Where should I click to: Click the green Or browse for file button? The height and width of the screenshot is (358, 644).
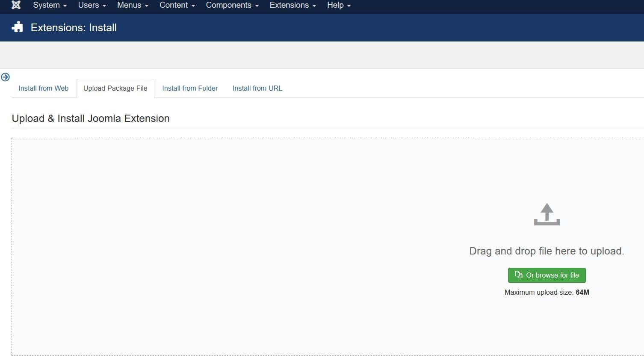click(547, 275)
